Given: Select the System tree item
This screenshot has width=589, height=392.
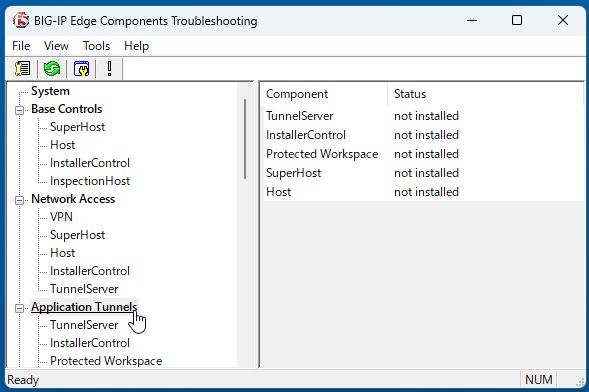Looking at the screenshot, I should click(x=50, y=91).
